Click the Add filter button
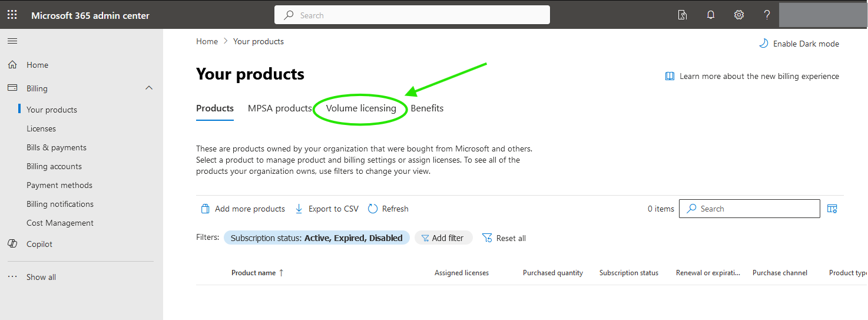The image size is (868, 320). tap(443, 238)
